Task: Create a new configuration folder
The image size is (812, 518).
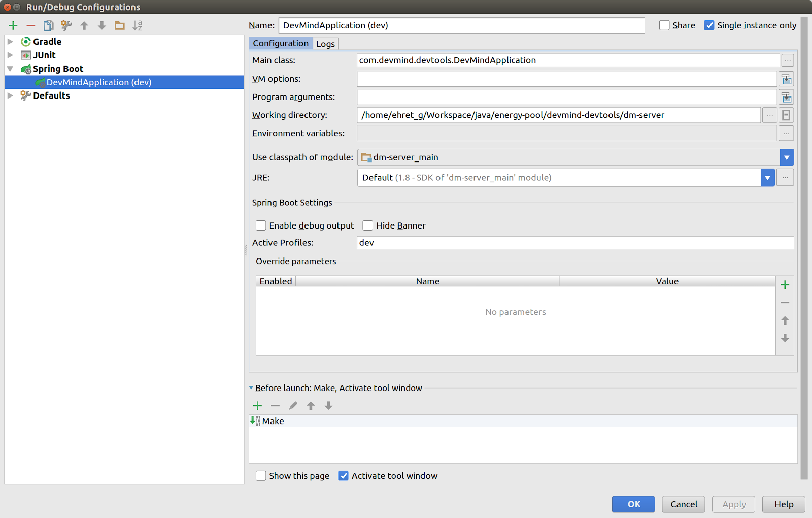Action: point(120,25)
